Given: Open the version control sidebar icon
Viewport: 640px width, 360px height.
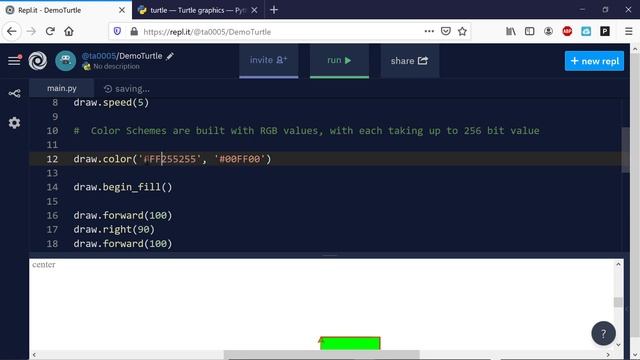Looking at the screenshot, I should pos(14,93).
